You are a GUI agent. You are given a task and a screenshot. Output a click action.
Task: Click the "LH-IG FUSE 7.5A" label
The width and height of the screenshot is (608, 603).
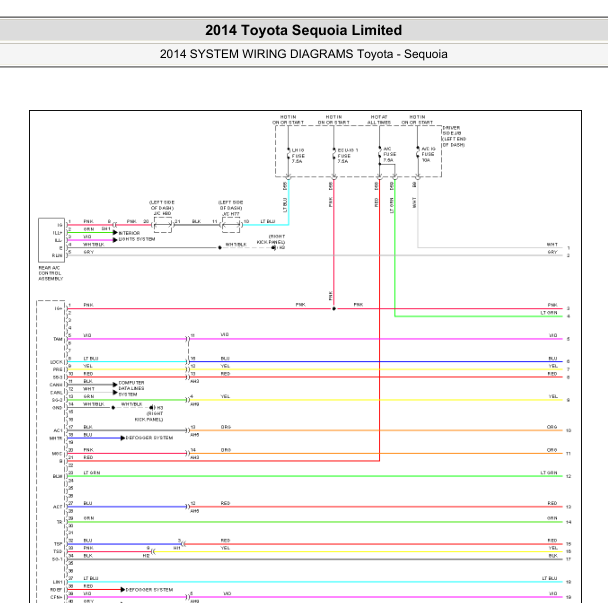298,156
